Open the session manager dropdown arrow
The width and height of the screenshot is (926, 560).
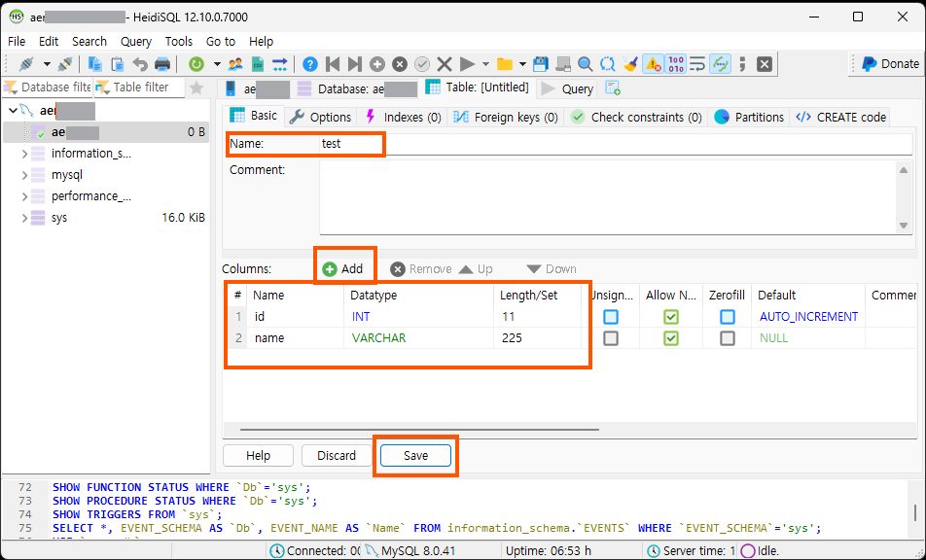46,64
